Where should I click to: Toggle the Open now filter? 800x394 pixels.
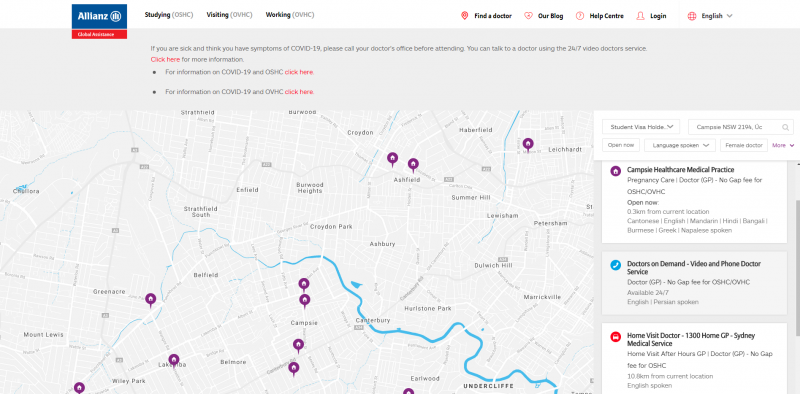(x=621, y=145)
